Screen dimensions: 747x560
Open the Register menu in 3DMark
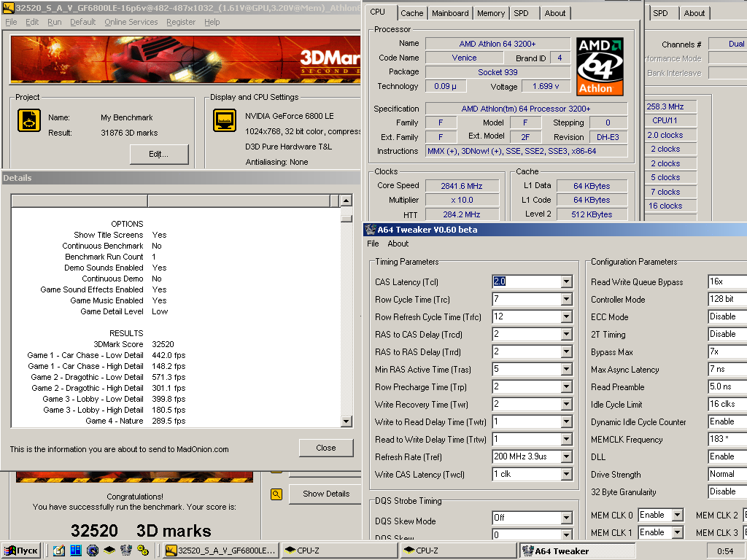[x=181, y=22]
